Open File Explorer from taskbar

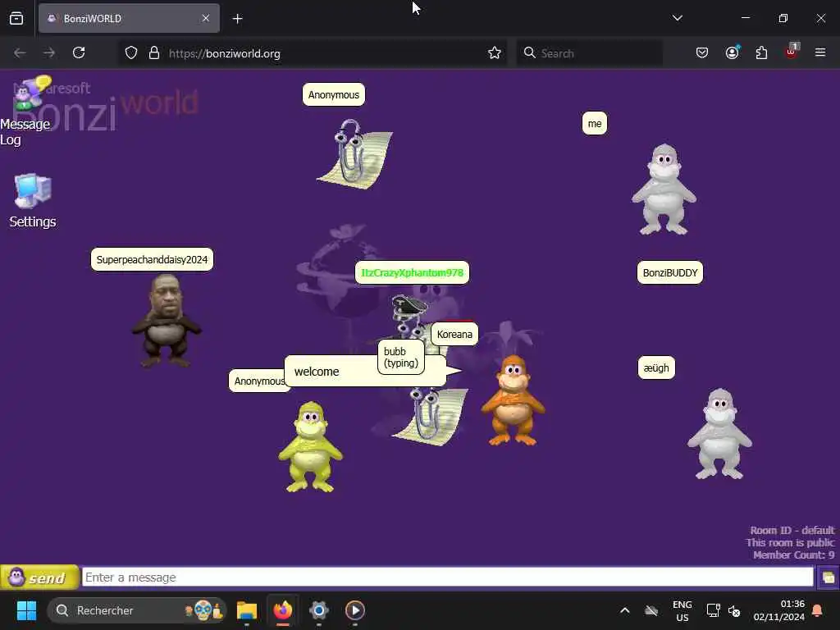point(247,610)
